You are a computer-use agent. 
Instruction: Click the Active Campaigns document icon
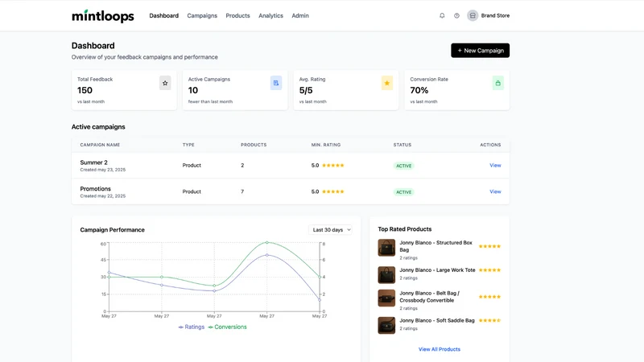(x=276, y=83)
